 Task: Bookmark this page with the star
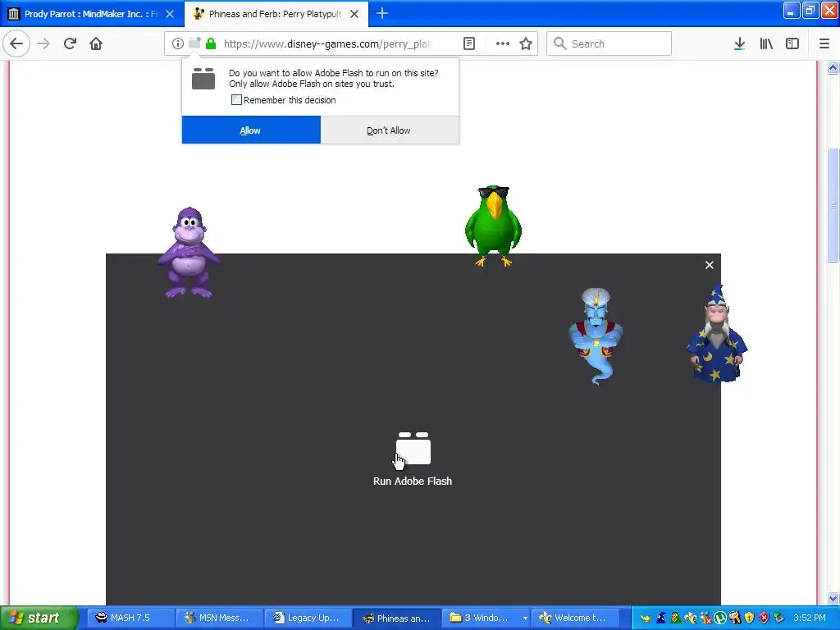[x=526, y=43]
